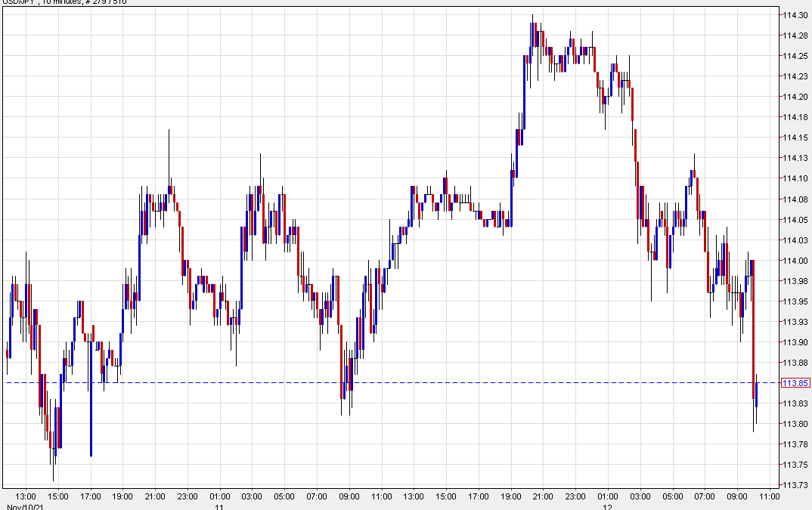Select the 114.20 price axis label
Image resolution: width=812 pixels, height=510 pixels.
[x=795, y=97]
